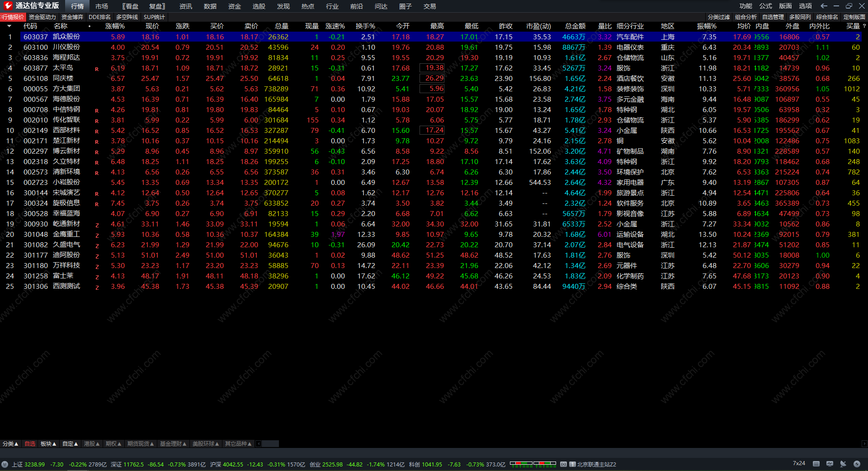Click the R marker beside 博云新材

pos(97,152)
